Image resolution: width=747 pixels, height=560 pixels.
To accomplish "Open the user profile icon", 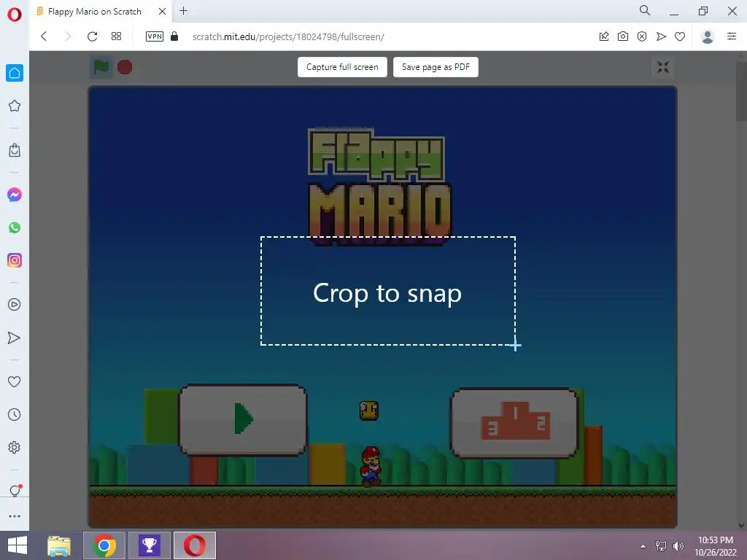I will [x=708, y=36].
